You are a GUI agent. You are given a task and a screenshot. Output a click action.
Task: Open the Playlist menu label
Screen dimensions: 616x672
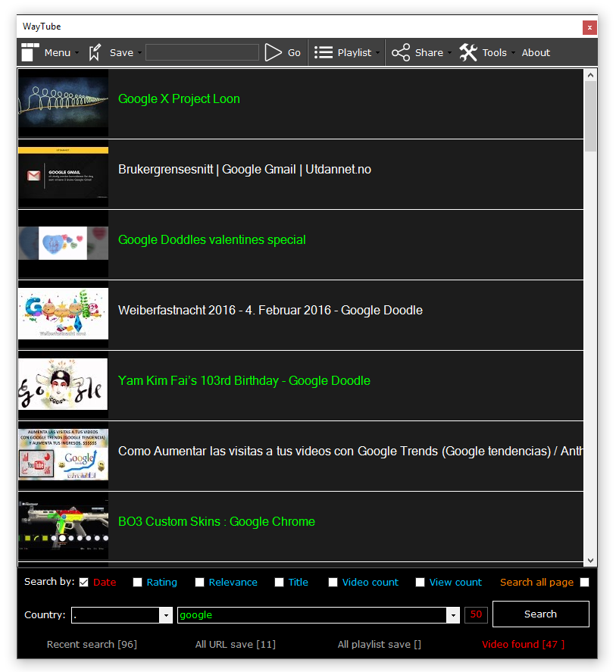point(355,53)
